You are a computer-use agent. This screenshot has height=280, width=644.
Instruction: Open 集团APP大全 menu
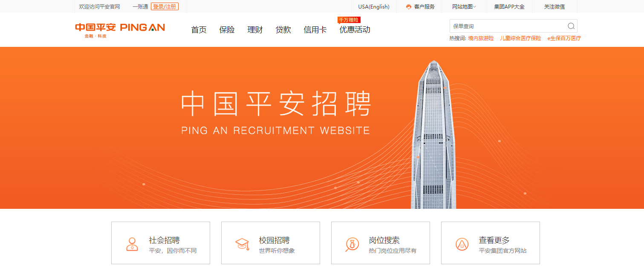pos(509,6)
